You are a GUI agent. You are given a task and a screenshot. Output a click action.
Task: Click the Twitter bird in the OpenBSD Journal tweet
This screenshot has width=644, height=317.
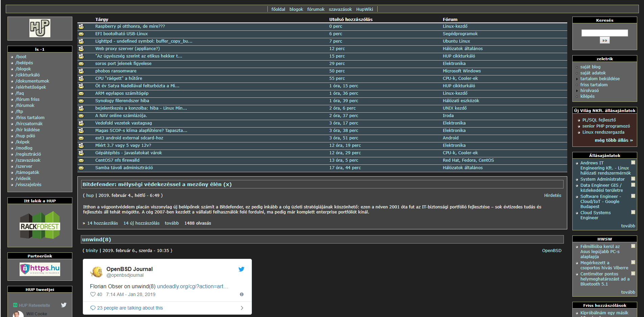tap(241, 269)
